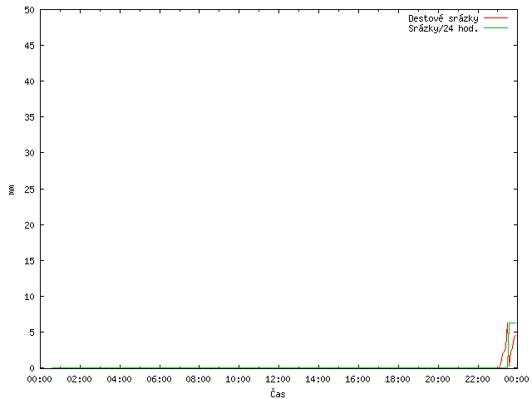The width and height of the screenshot is (532, 399).
Task: Click the y-axis value 15
Action: click(30, 260)
